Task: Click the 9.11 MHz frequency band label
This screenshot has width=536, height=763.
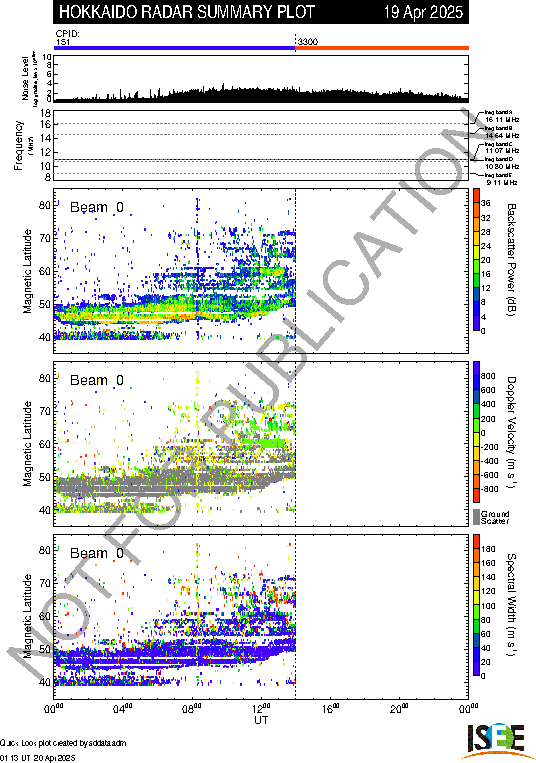Action: (x=501, y=182)
